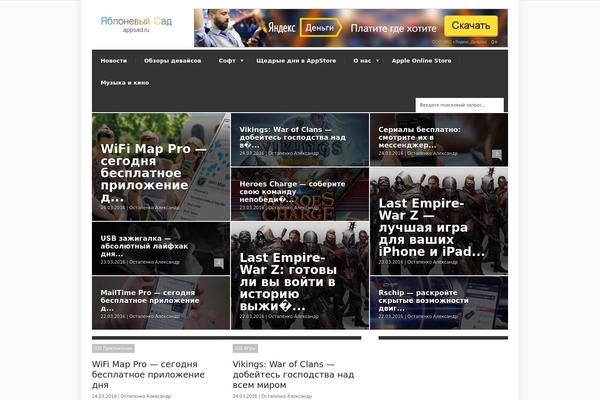600x400 pixels.
Task: Click author Остапенко Александр under WiFi Map Pro headline
Action: coord(146,396)
